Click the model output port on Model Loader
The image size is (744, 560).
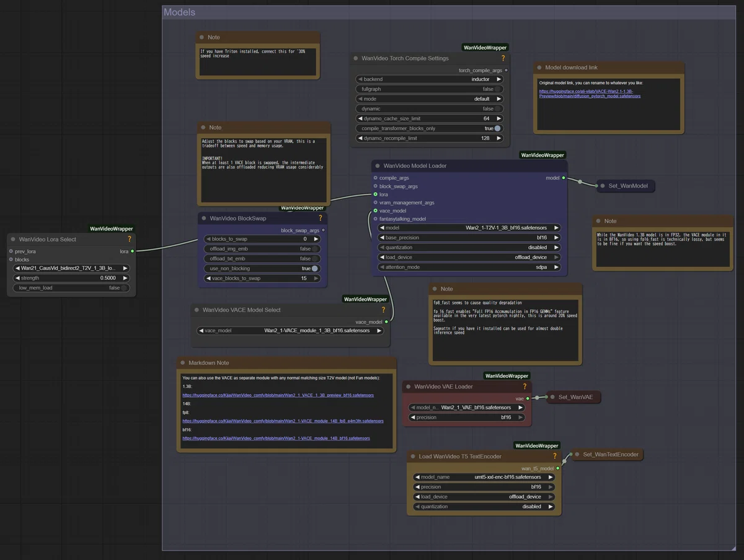[563, 178]
